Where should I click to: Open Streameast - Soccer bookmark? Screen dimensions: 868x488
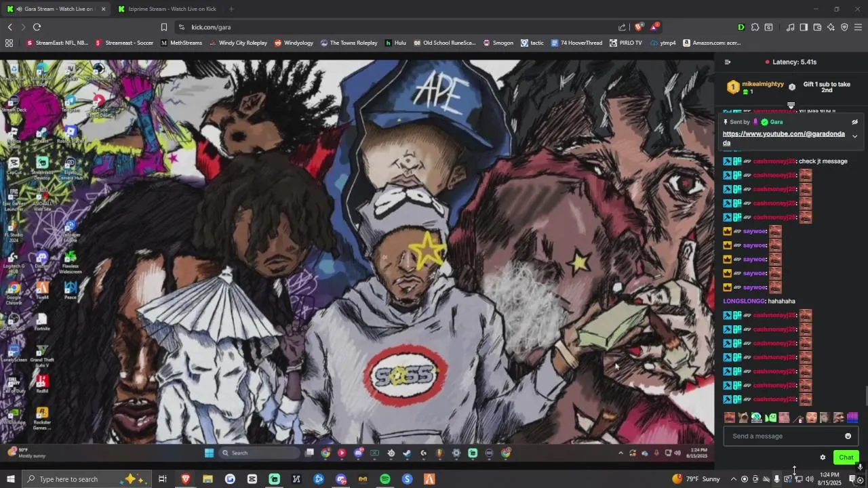[x=125, y=43]
